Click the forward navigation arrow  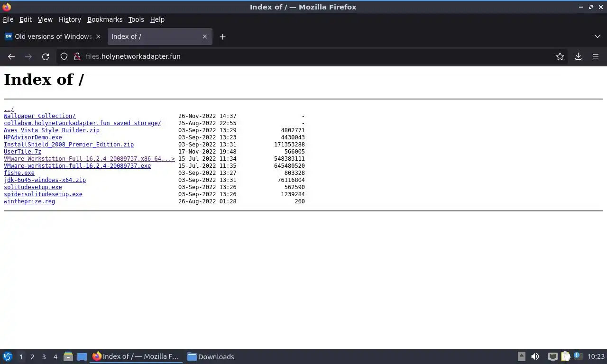[x=28, y=56]
